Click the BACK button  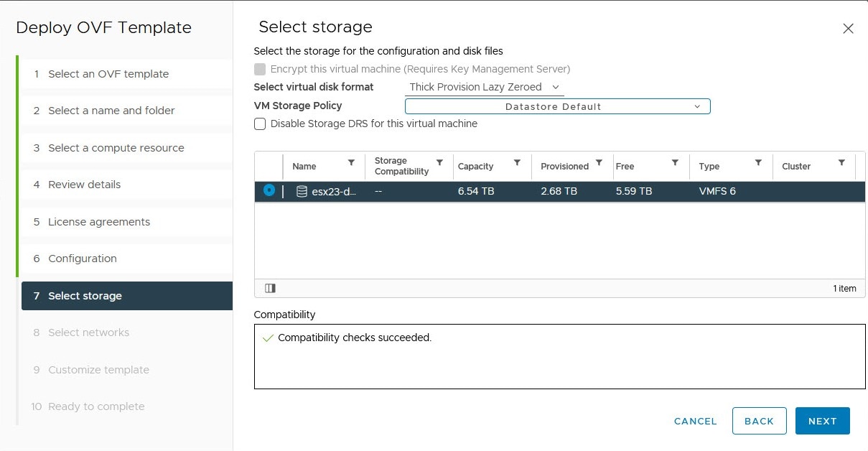(x=760, y=421)
